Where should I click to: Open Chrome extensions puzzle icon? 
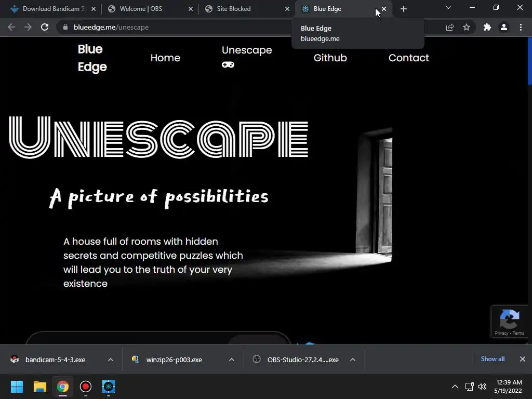pyautogui.click(x=487, y=27)
